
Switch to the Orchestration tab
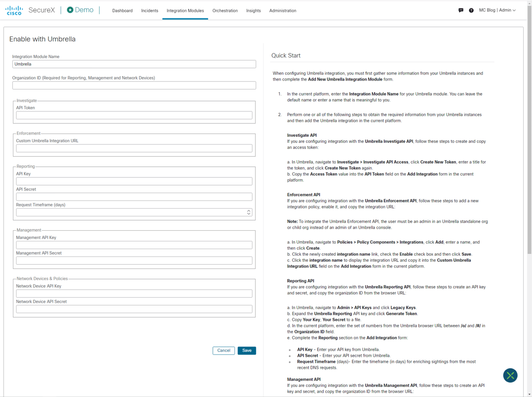click(225, 11)
